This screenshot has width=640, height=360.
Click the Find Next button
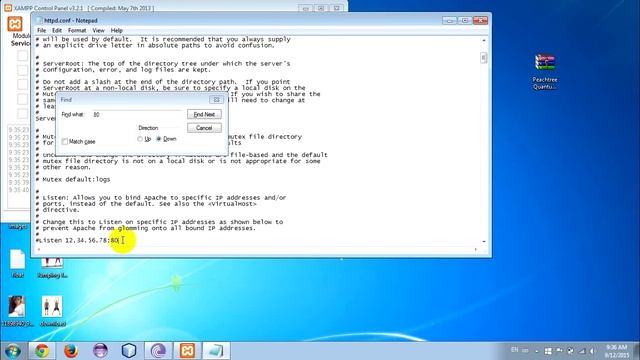[x=204, y=114]
